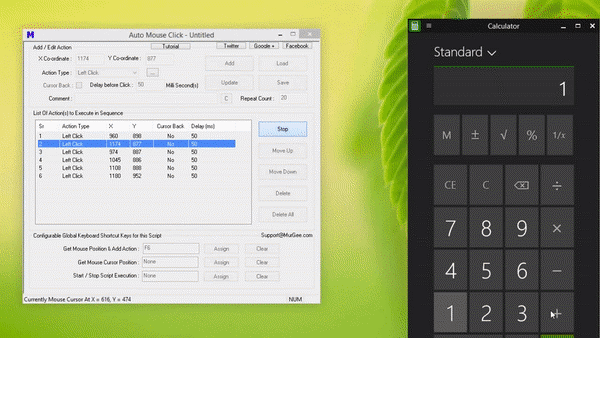Click the Comment text field
The width and height of the screenshot is (600, 407).
click(145, 99)
